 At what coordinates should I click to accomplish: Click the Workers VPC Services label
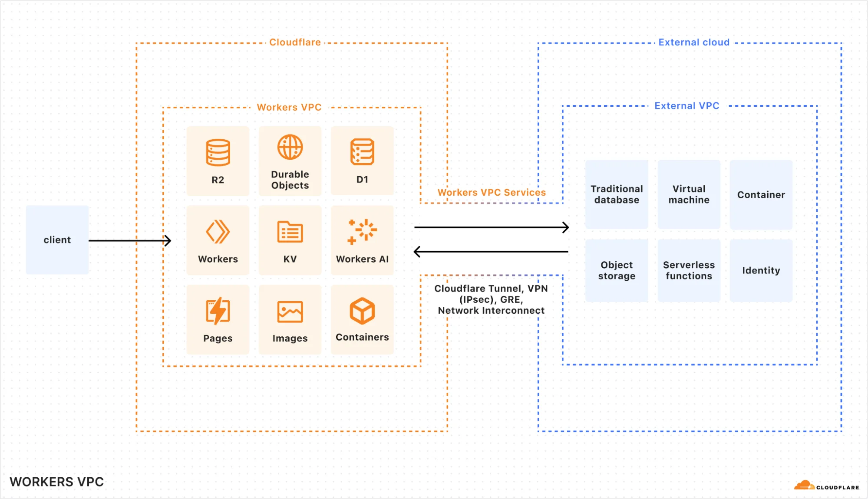pos(492,192)
